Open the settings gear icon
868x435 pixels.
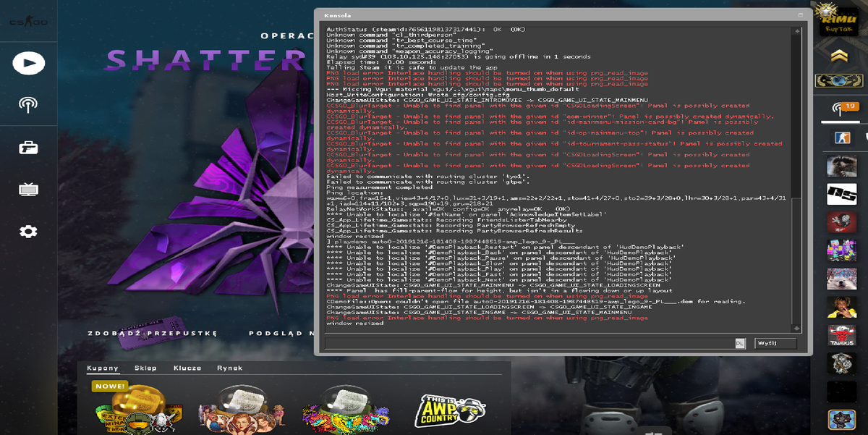point(28,232)
